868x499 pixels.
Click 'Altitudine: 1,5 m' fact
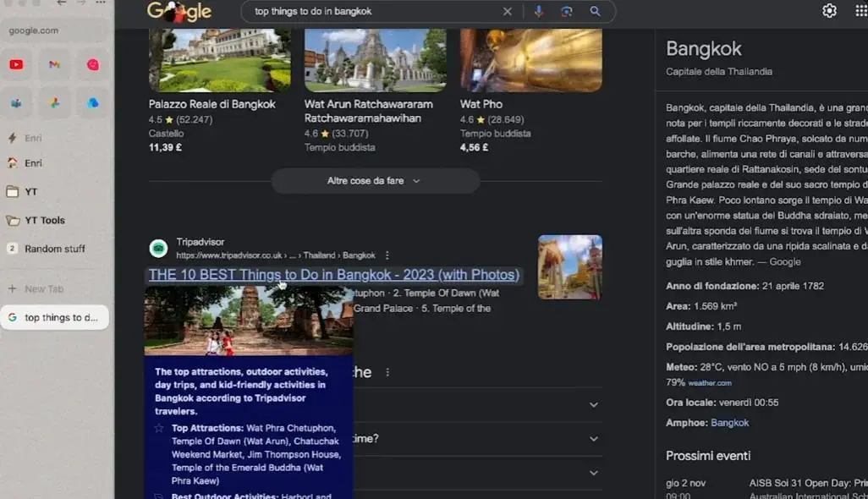tap(703, 326)
